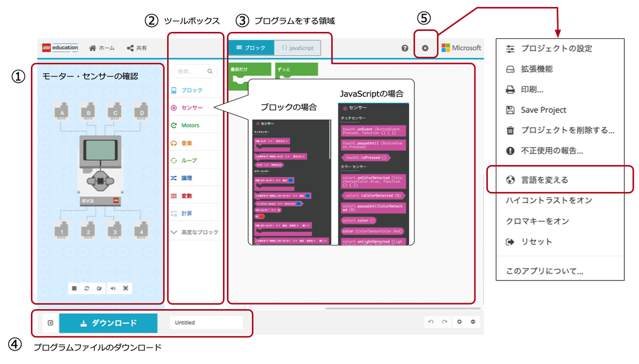Image resolution: width=639 pixels, height=364 pixels.
Task: Open the 共有 share dialog
Action: [x=137, y=48]
